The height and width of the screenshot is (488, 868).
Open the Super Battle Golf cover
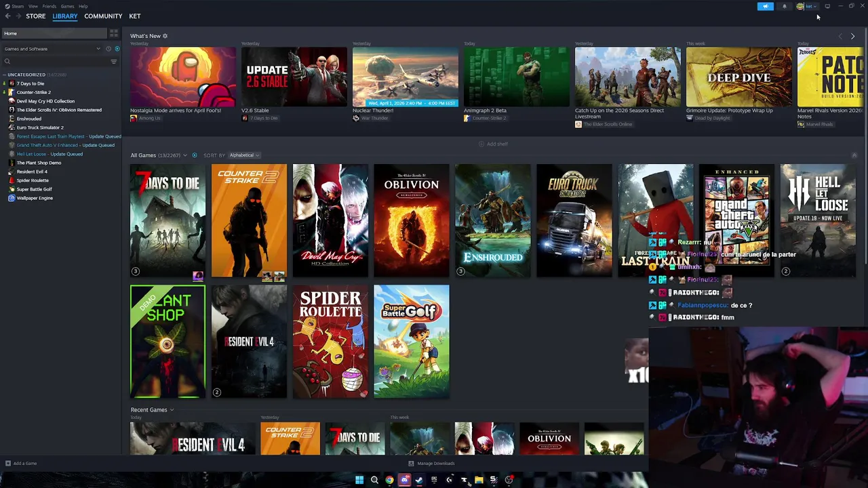(x=412, y=341)
